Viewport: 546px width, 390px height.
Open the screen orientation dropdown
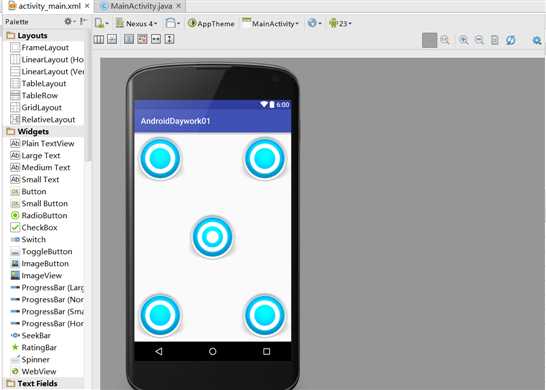[172, 23]
